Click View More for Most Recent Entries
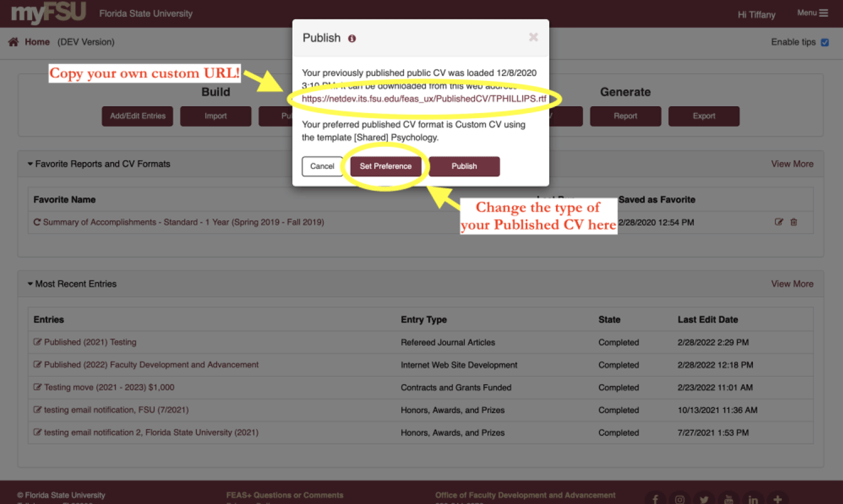Viewport: 843px width, 504px height. click(792, 284)
